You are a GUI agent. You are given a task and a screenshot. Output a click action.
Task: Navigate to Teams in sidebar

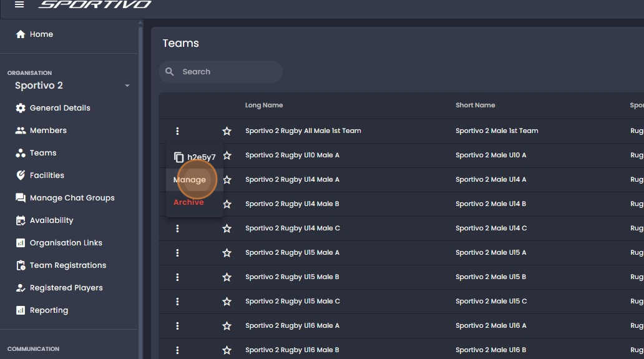(43, 153)
